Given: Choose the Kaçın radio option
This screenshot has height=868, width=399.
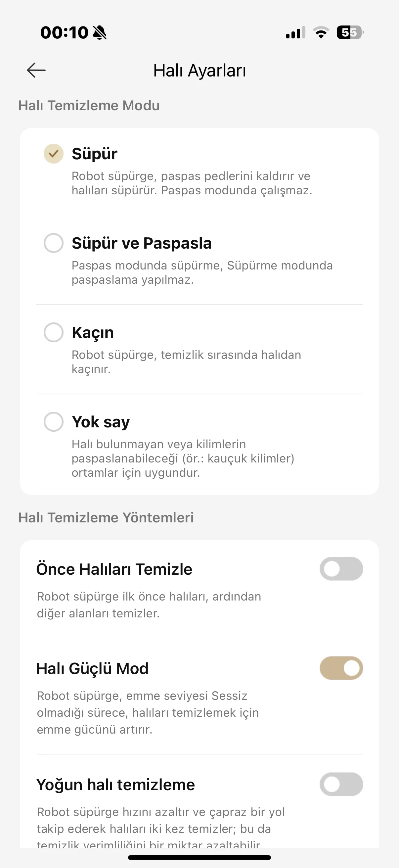Looking at the screenshot, I should 54,332.
